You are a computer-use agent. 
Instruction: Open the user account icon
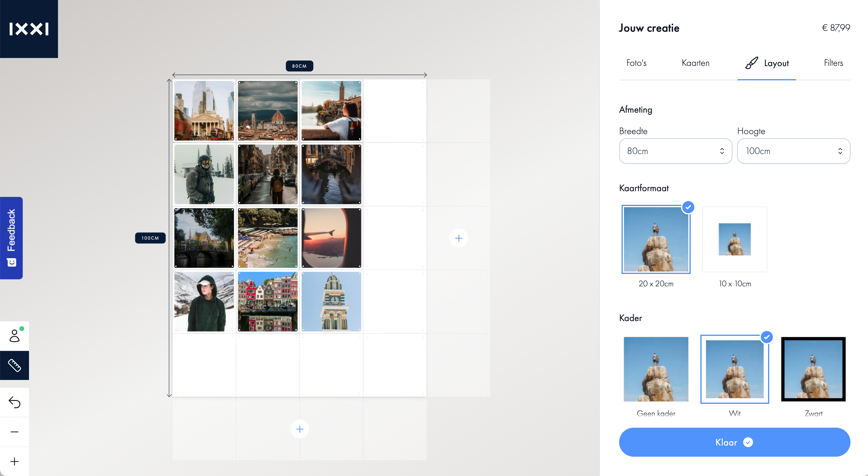pos(14,336)
